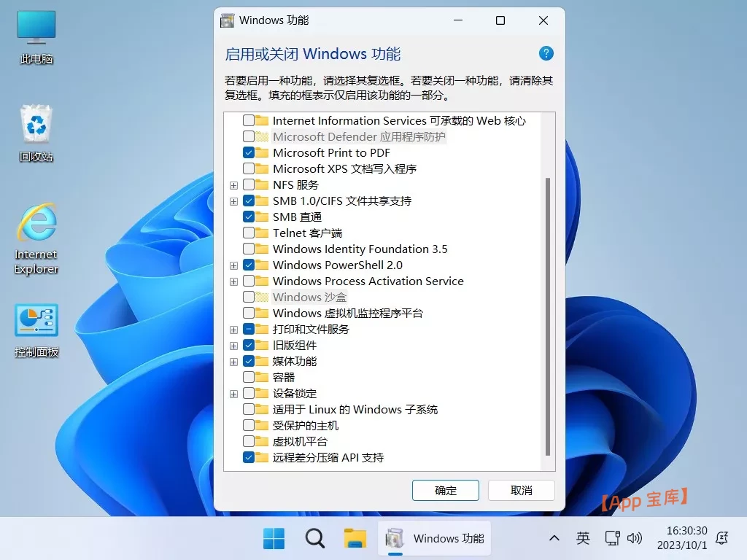Open the blue Help question mark icon

pyautogui.click(x=545, y=53)
